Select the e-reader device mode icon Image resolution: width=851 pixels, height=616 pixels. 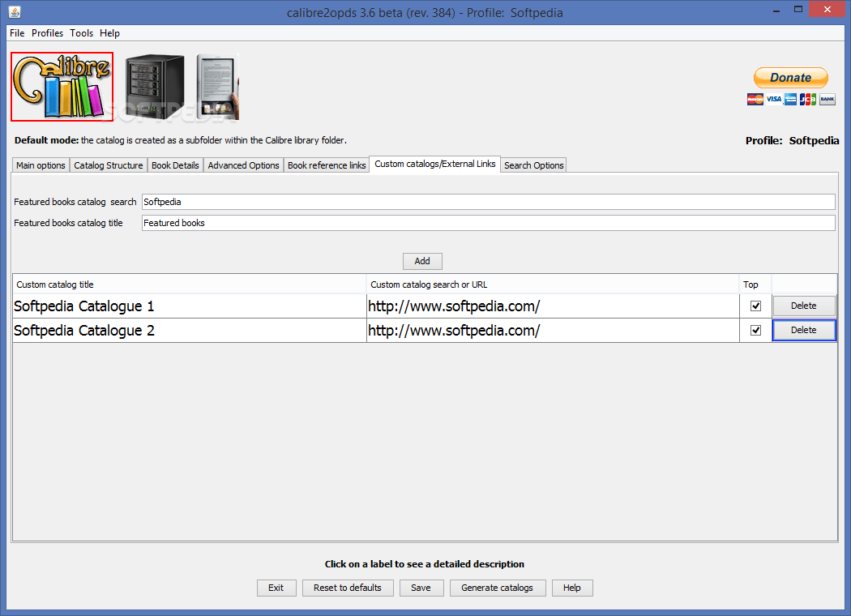click(218, 86)
